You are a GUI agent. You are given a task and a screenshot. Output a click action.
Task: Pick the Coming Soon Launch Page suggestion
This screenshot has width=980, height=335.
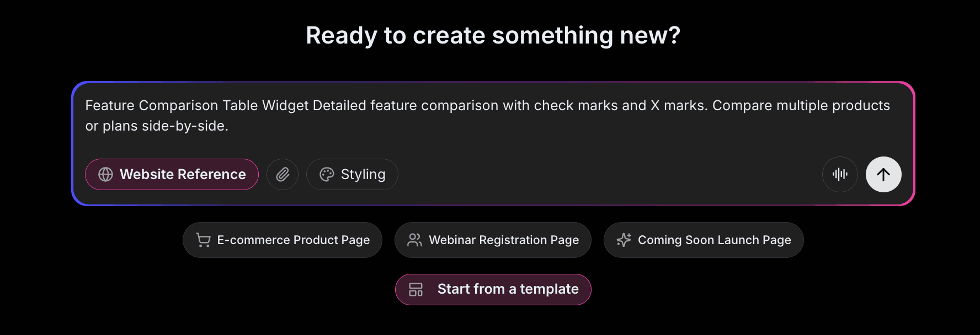(x=704, y=240)
